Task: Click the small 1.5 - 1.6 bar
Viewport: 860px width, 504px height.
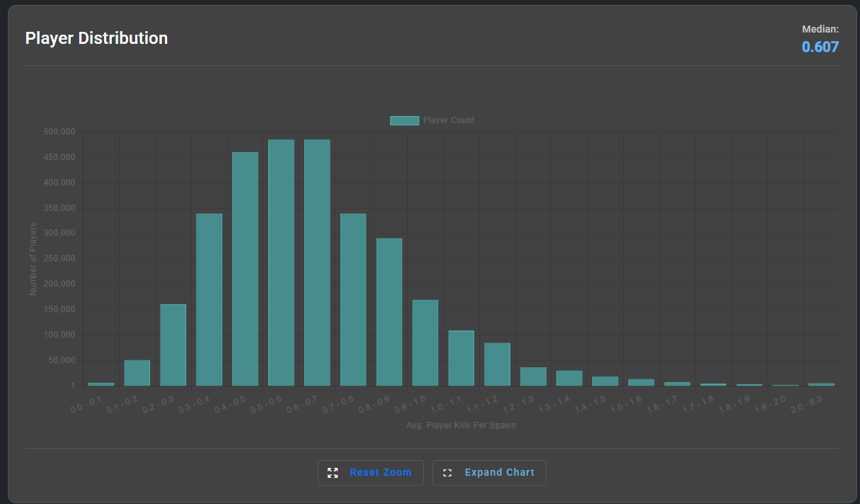Action: tap(641, 382)
